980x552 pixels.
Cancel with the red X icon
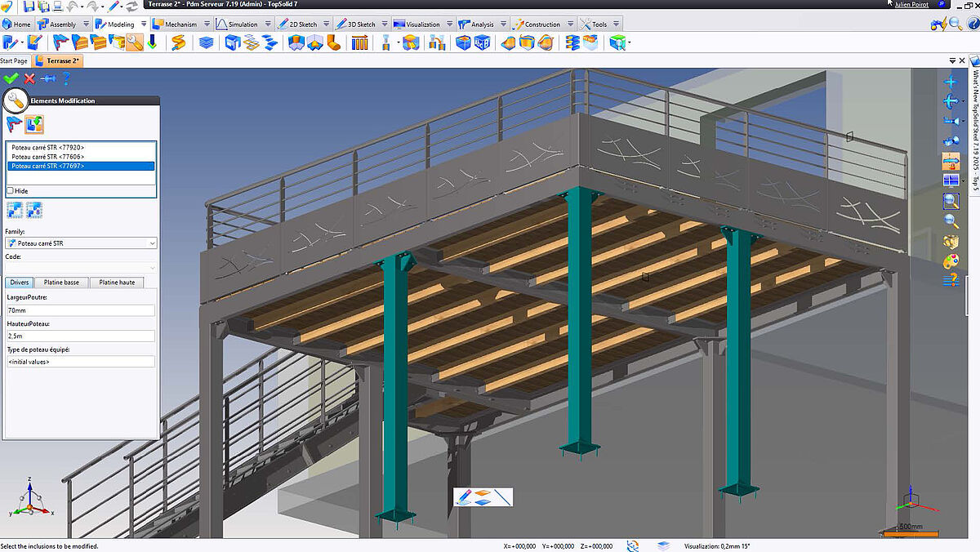29,78
